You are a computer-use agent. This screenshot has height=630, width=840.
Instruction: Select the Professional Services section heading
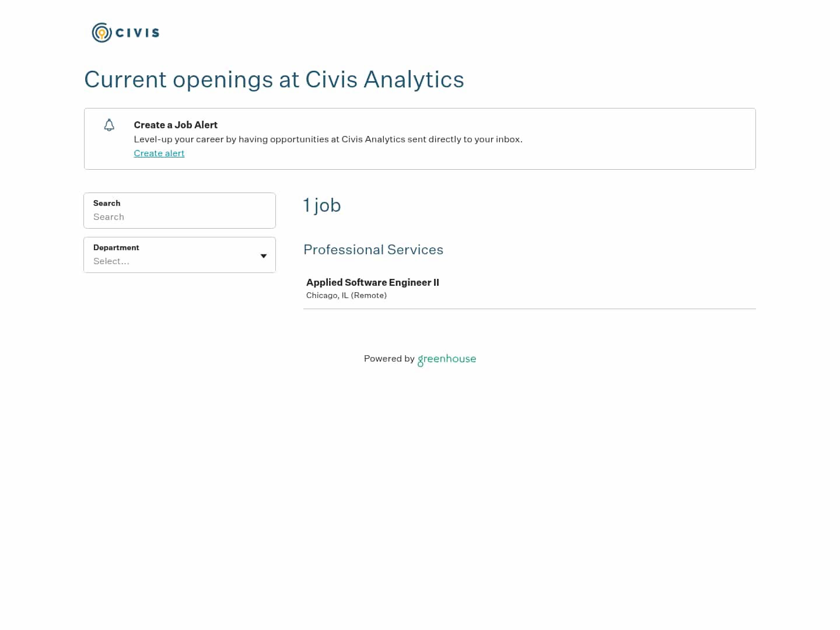pos(373,250)
